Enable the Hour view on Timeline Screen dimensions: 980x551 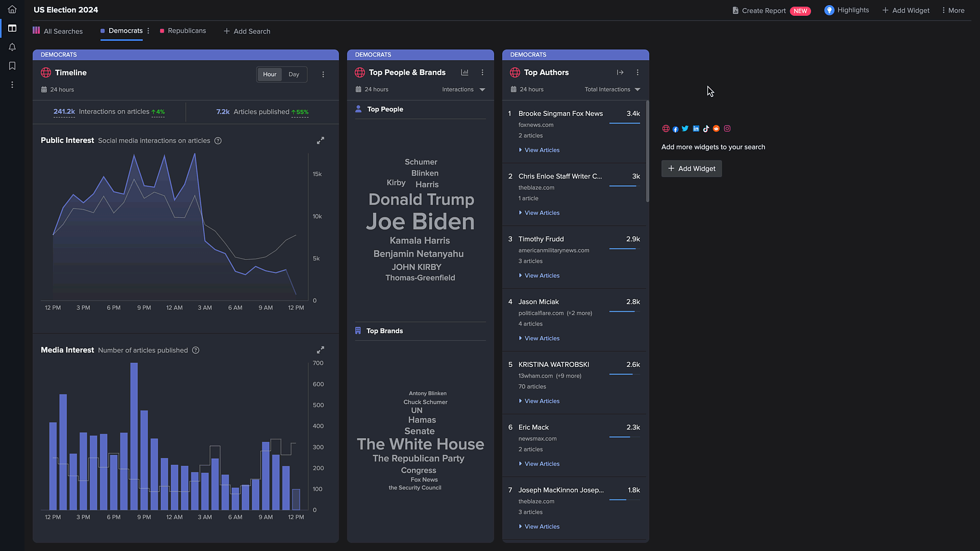tap(269, 74)
